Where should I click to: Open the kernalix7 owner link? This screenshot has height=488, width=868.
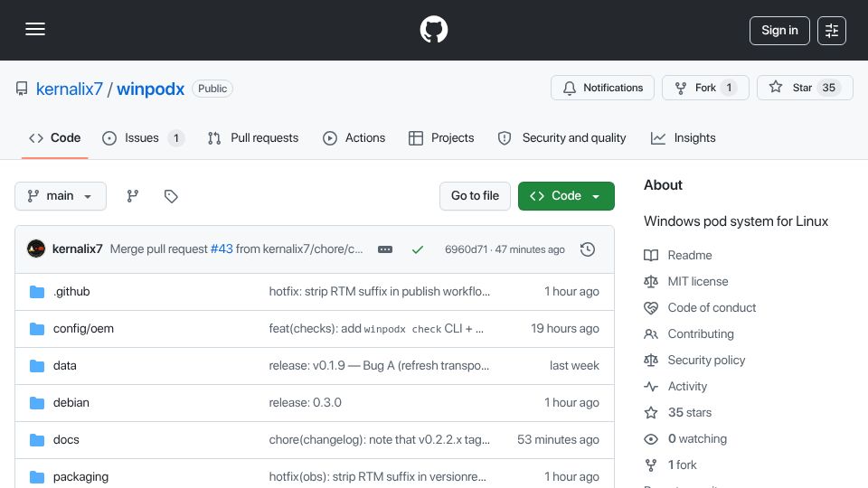(70, 89)
